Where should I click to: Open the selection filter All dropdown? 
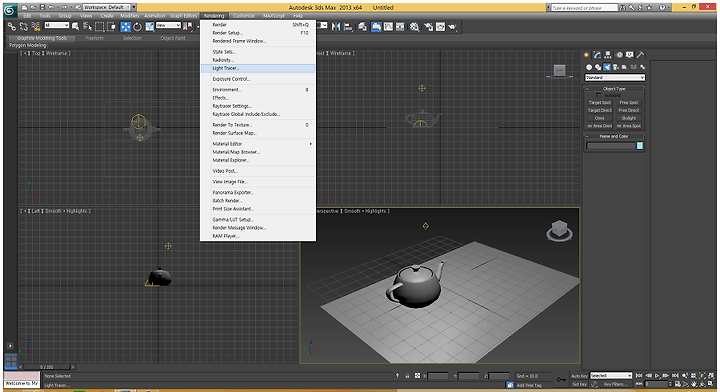(56, 25)
